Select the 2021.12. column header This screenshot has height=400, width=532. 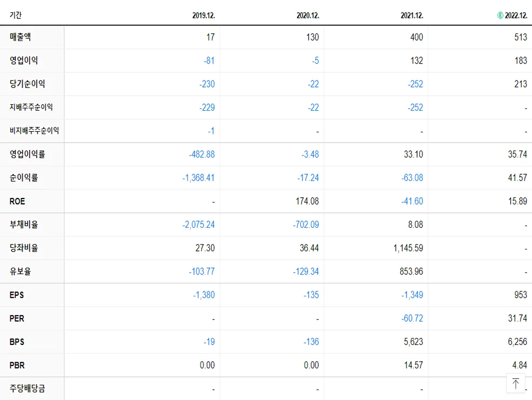pos(412,16)
